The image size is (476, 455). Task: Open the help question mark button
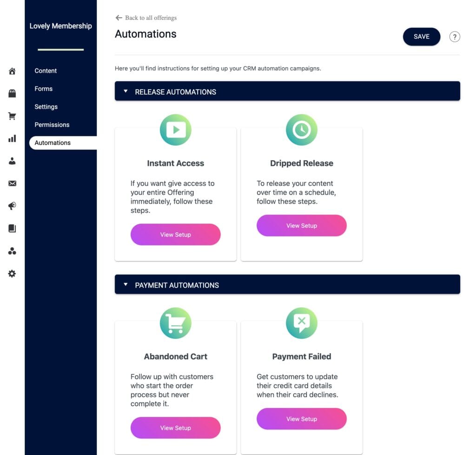pos(454,37)
